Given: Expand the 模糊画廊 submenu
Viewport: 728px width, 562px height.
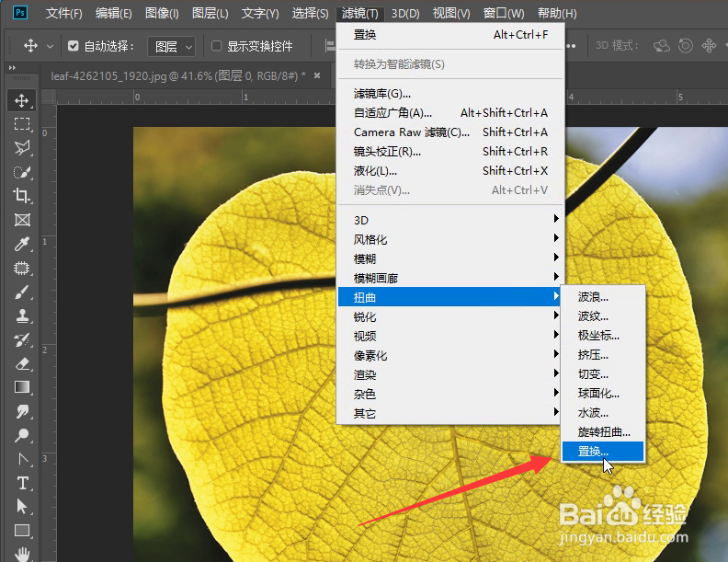Looking at the screenshot, I should (x=449, y=278).
